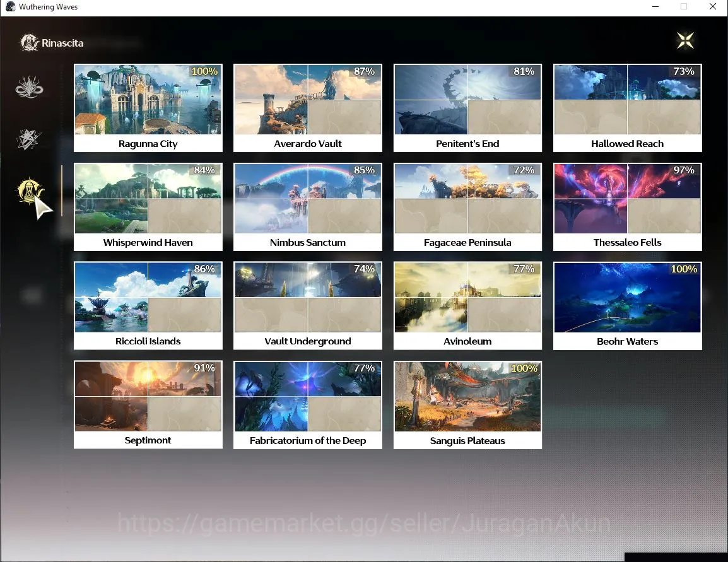The width and height of the screenshot is (728, 562).
Task: Open the Hallowed Reach exploration card
Action: [x=628, y=108]
